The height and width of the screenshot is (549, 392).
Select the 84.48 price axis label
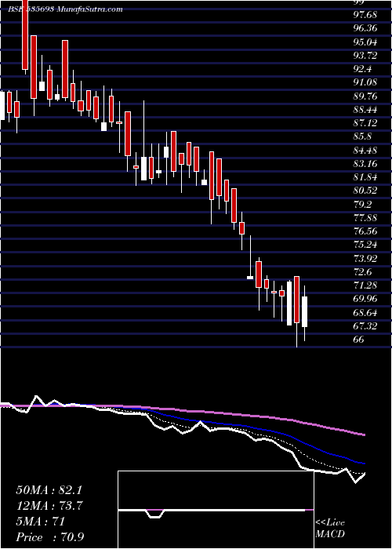click(x=365, y=151)
